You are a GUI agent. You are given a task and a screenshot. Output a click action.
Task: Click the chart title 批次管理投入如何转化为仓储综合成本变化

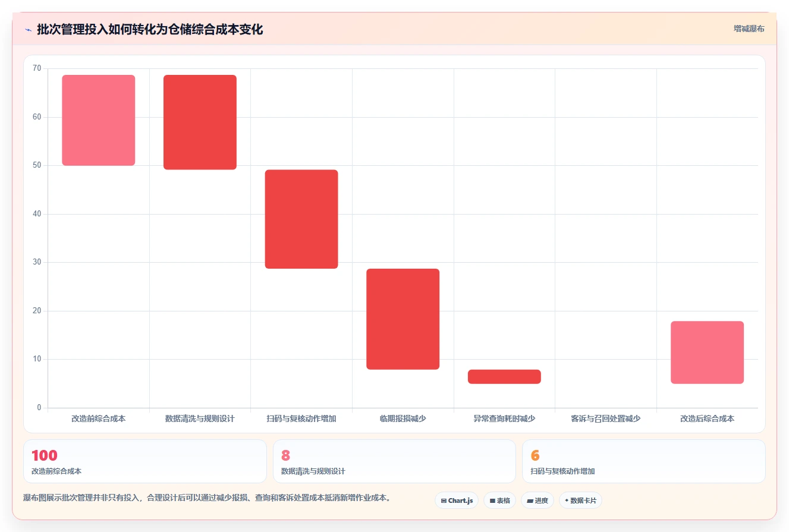[x=150, y=30]
